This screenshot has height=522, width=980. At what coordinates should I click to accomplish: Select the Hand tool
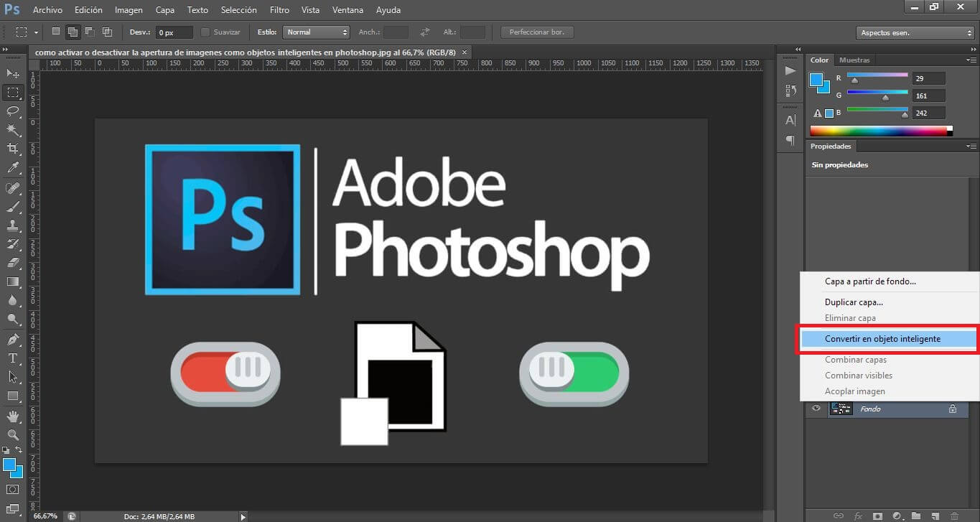[13, 416]
